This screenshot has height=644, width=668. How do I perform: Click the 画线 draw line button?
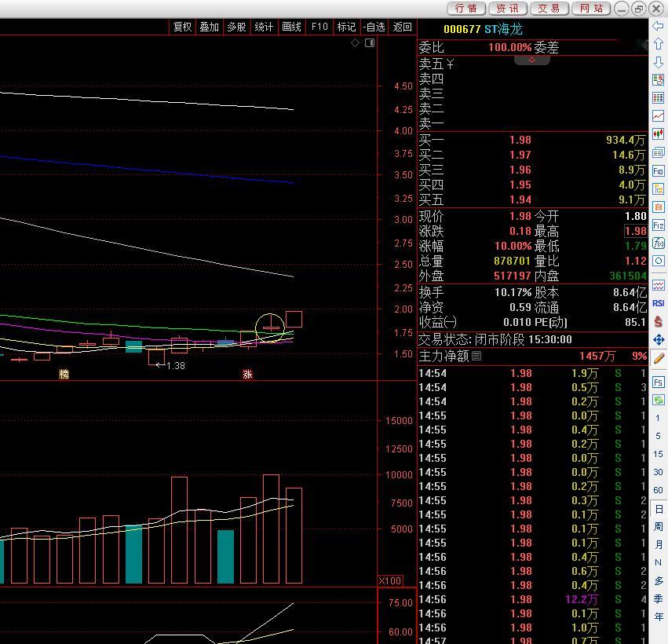[291, 27]
